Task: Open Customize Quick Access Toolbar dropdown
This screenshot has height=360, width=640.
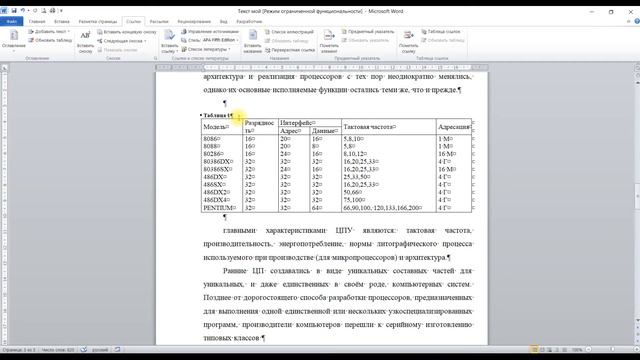Action: pos(61,11)
